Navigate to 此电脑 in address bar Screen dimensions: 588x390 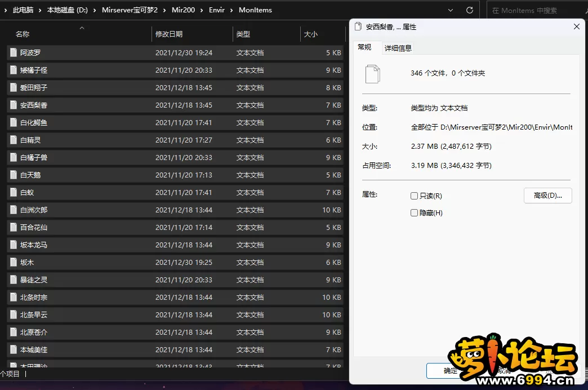point(23,10)
